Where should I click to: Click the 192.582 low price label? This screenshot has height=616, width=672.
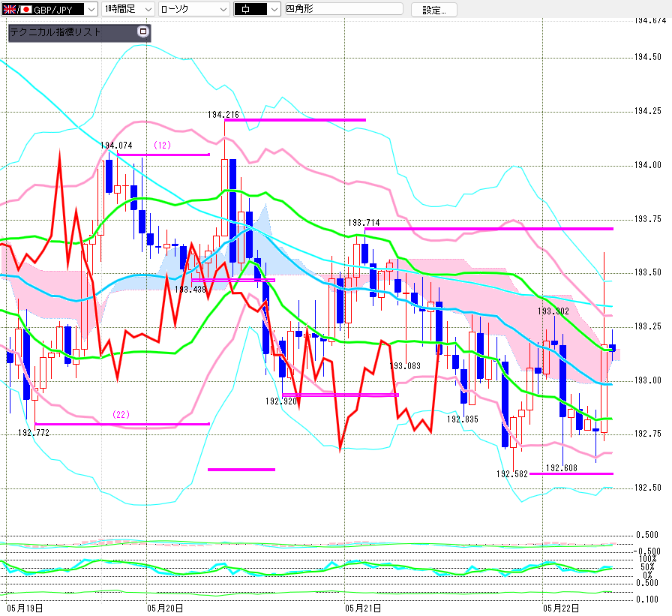point(512,474)
